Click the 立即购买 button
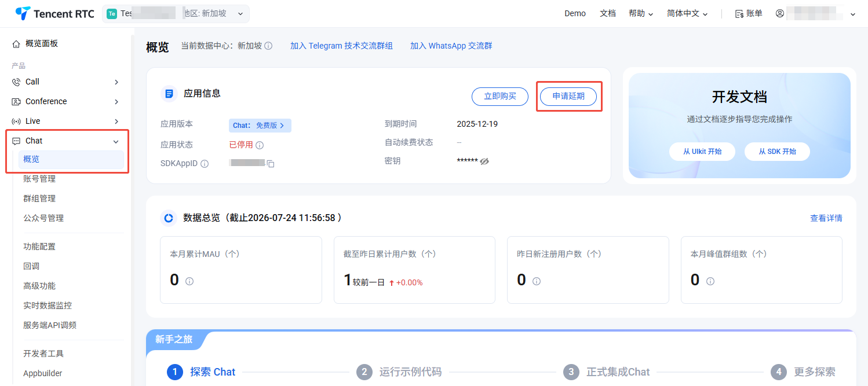The image size is (868, 386). tap(499, 97)
